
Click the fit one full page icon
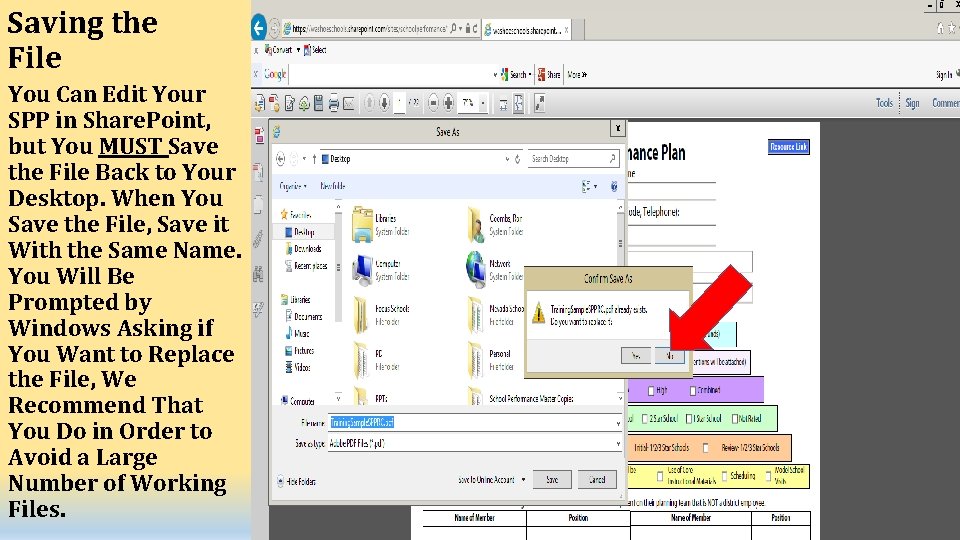[519, 103]
